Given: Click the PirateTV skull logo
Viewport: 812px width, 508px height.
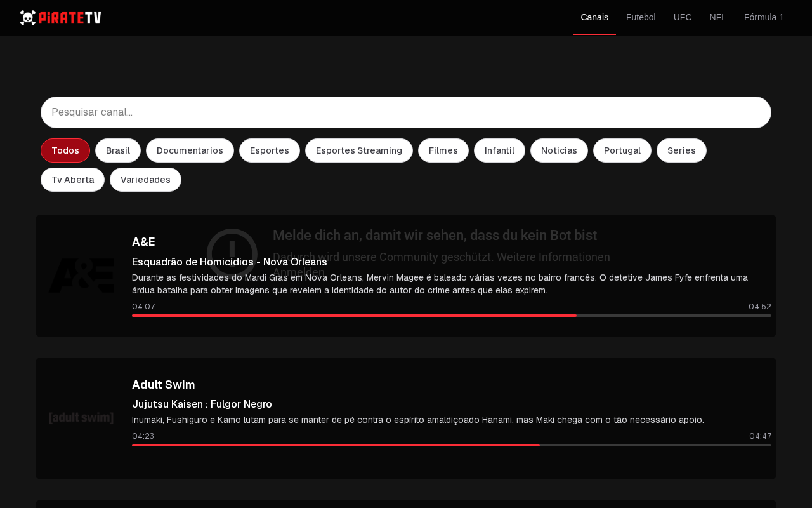Looking at the screenshot, I should (x=60, y=18).
